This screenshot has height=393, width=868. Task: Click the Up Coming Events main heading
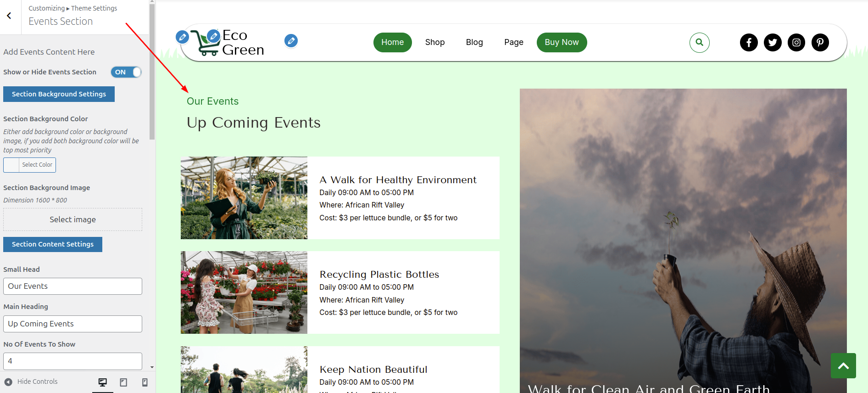click(254, 123)
